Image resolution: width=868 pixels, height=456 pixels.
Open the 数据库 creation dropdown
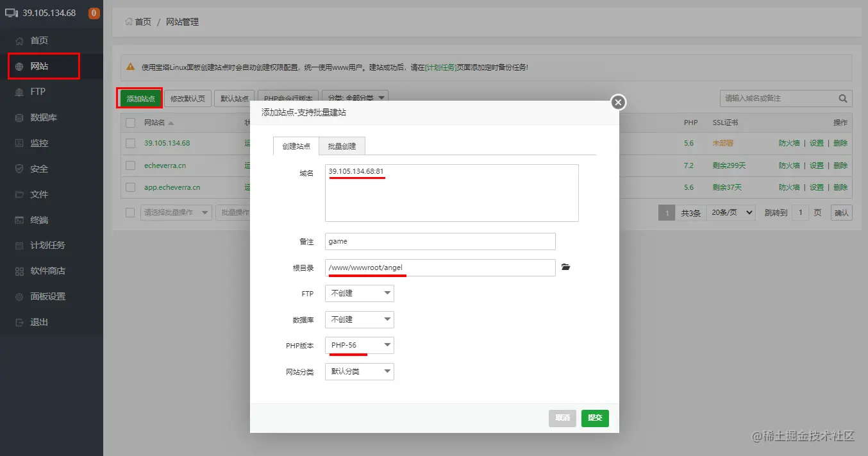click(x=360, y=319)
